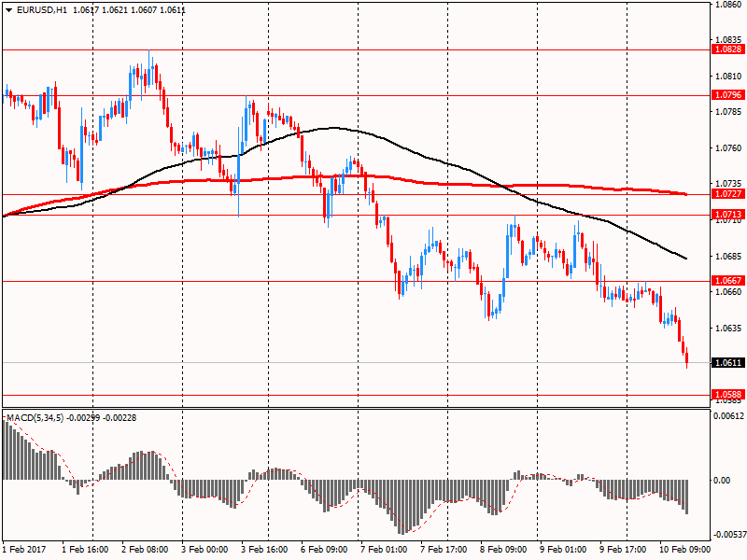The width and height of the screenshot is (747, 560).
Task: Select the 1.0667 red price level label
Action: click(727, 281)
